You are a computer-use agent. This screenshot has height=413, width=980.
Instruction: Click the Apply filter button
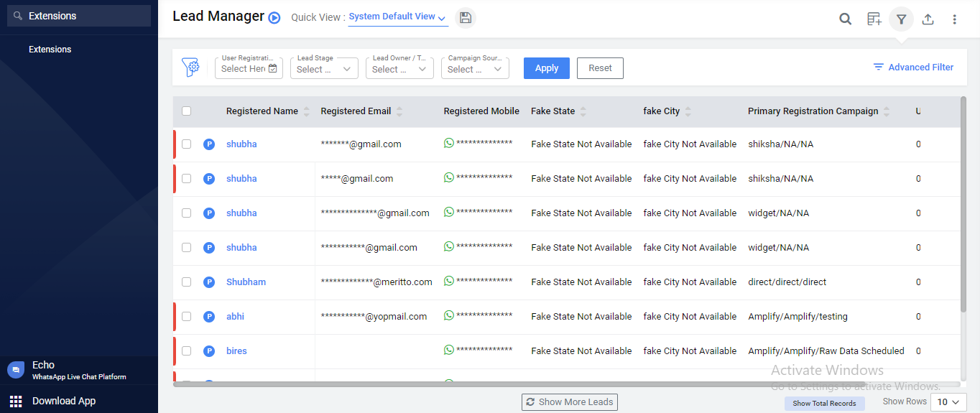(x=546, y=68)
